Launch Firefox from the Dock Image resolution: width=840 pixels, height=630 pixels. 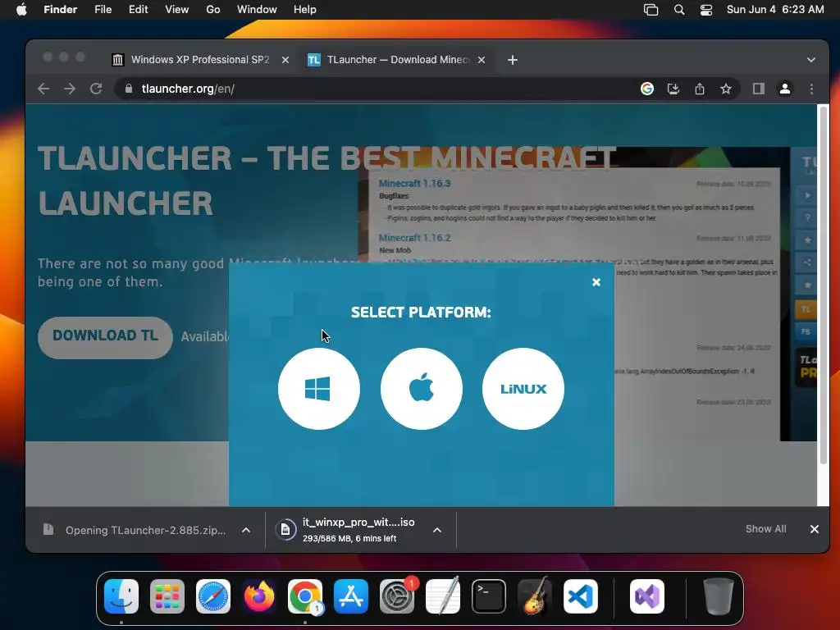(x=259, y=596)
